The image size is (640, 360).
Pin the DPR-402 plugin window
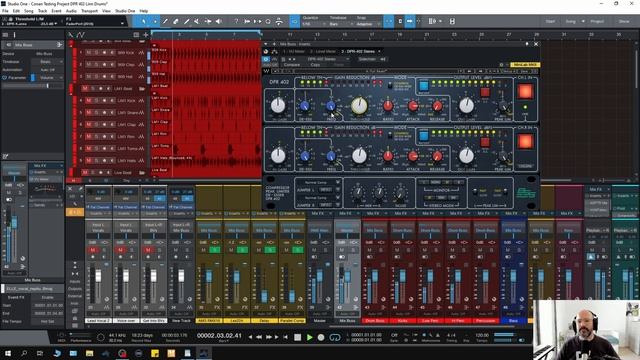tap(527, 44)
